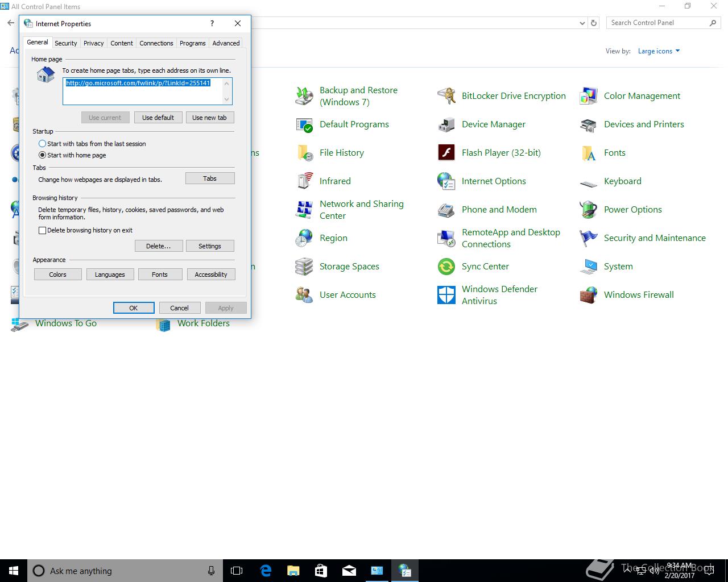Open the Languages button
This screenshot has width=728, height=582.
coord(110,275)
